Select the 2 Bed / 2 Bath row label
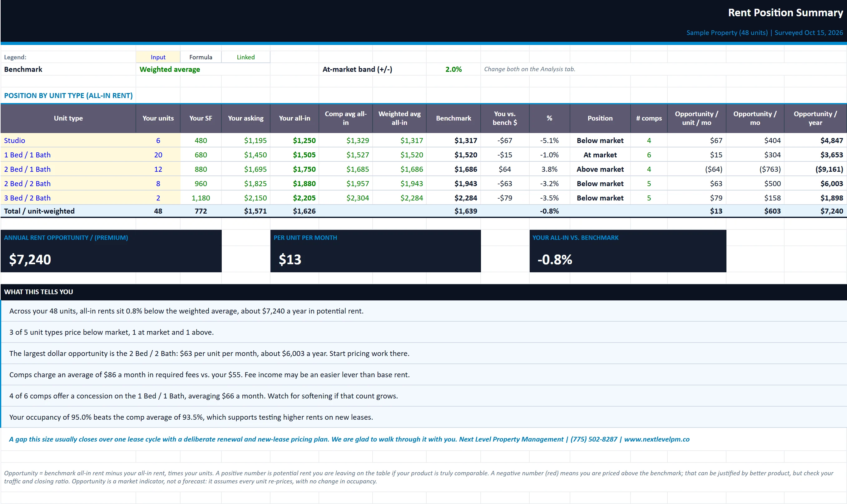Image resolution: width=847 pixels, height=504 pixels. pos(68,183)
